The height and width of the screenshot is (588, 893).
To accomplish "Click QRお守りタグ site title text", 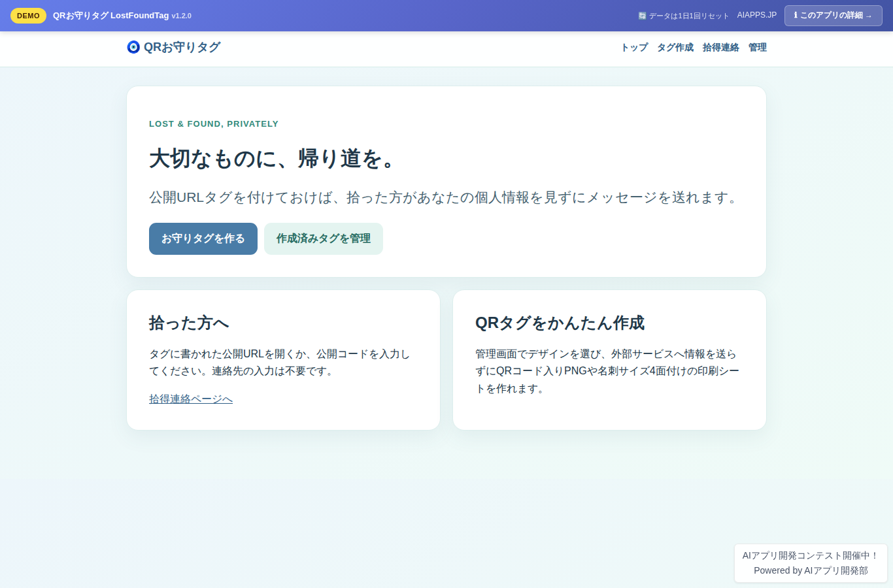I will (x=182, y=47).
